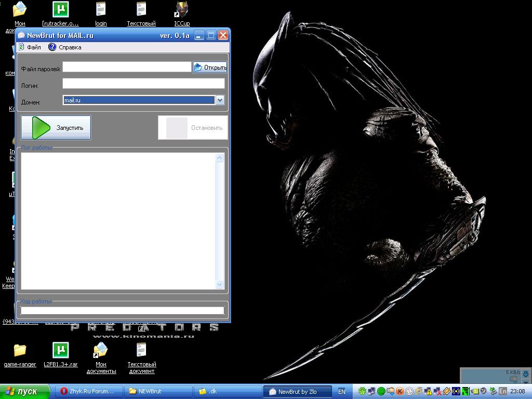Open the rutracker uTorrent file on desktop

(61, 10)
